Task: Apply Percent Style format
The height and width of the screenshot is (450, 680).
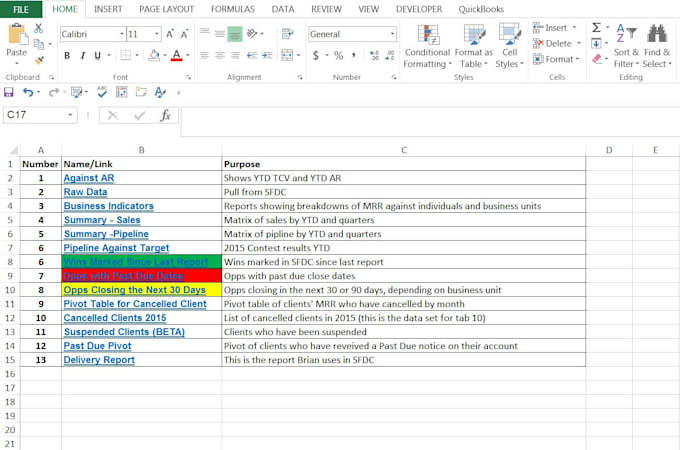Action: click(339, 55)
